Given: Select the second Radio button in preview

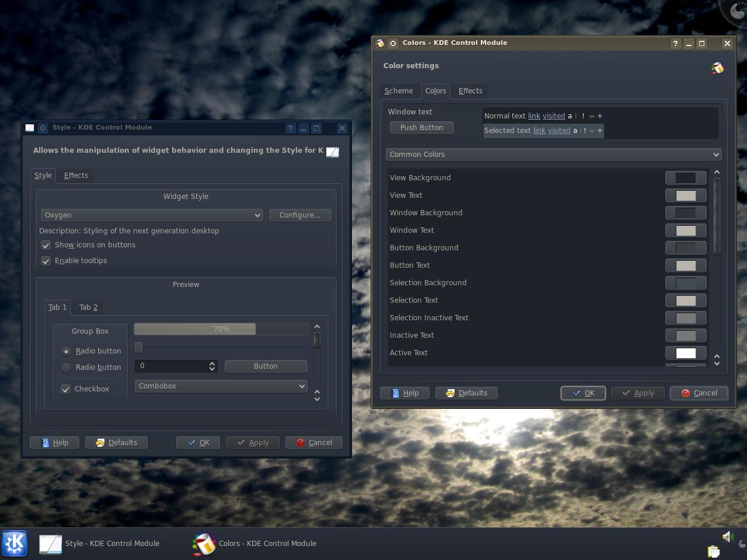Looking at the screenshot, I should pos(66,367).
